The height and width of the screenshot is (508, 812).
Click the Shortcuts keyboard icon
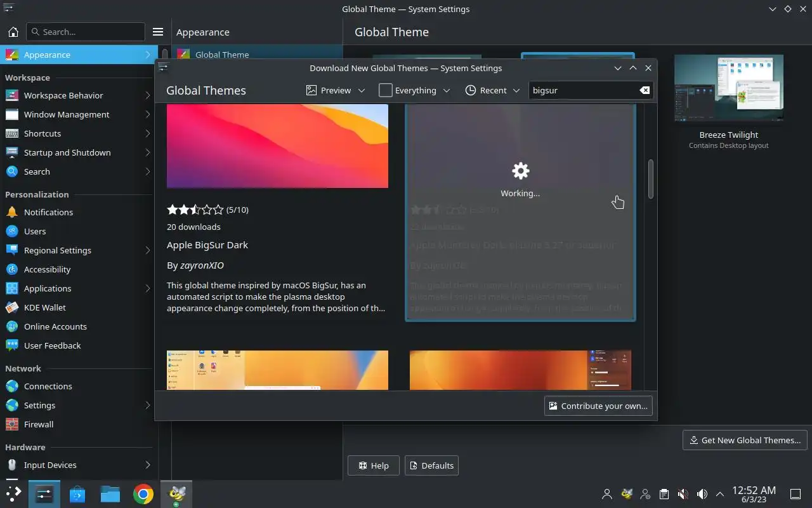point(12,133)
